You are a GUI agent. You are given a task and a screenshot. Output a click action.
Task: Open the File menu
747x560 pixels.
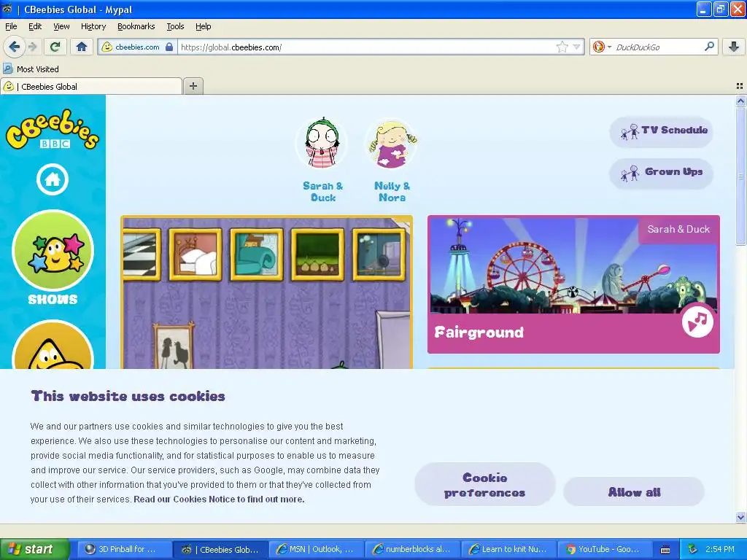[11, 26]
